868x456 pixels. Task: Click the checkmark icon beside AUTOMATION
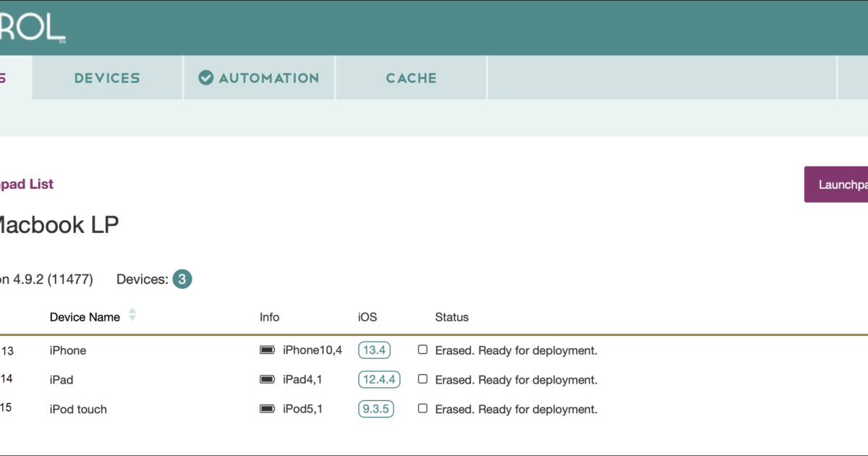tap(205, 77)
